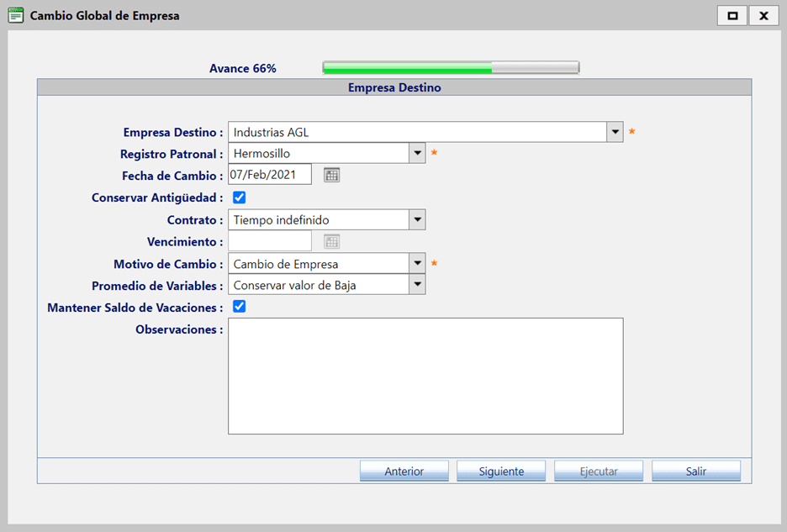Click the Siguiente button
The width and height of the screenshot is (787, 532).
point(501,471)
